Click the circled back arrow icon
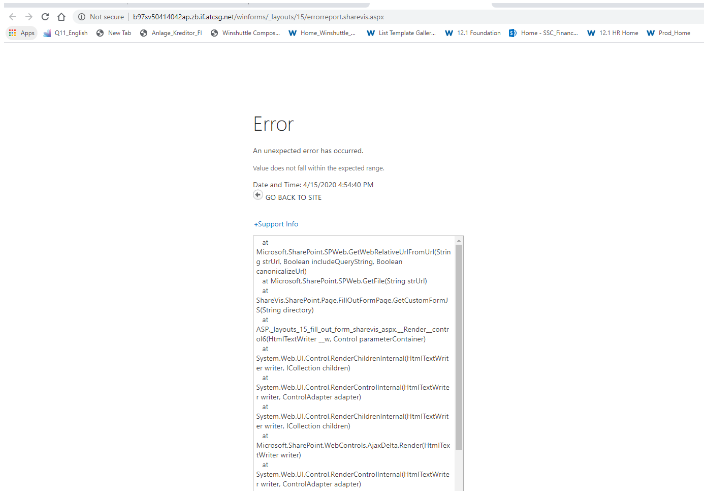This screenshot has width=705, height=498. pyautogui.click(x=258, y=196)
